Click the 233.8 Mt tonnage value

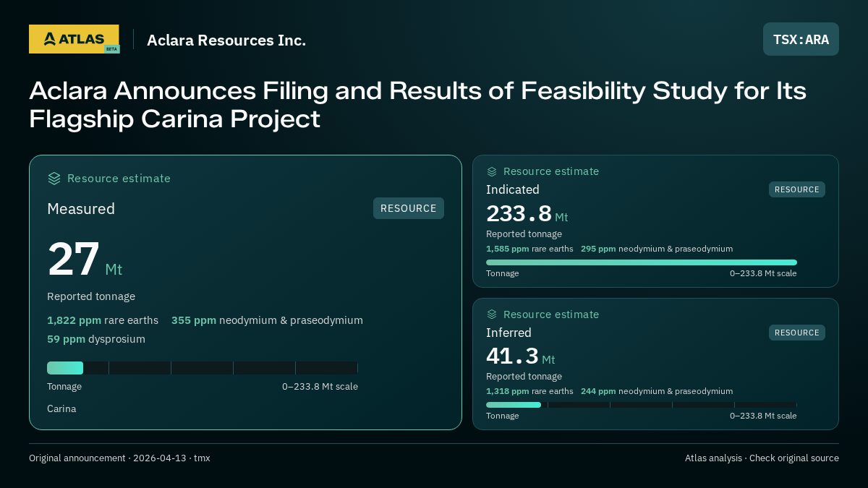click(x=527, y=214)
